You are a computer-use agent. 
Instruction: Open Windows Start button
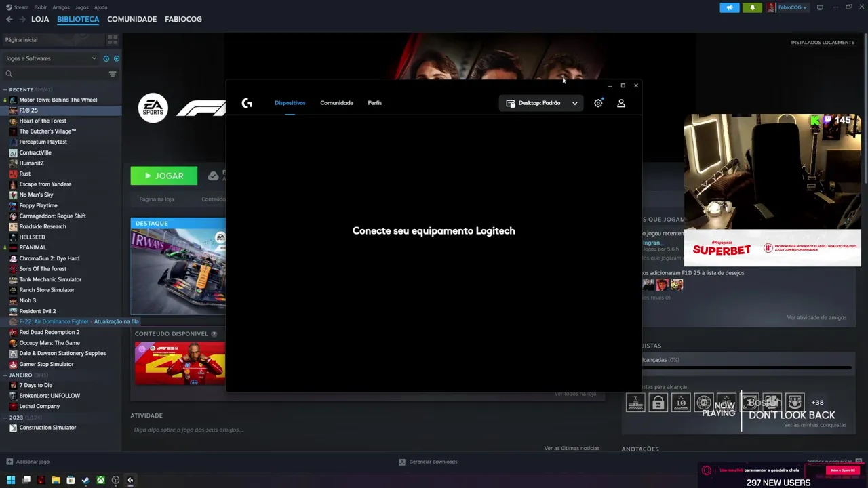[x=11, y=481]
